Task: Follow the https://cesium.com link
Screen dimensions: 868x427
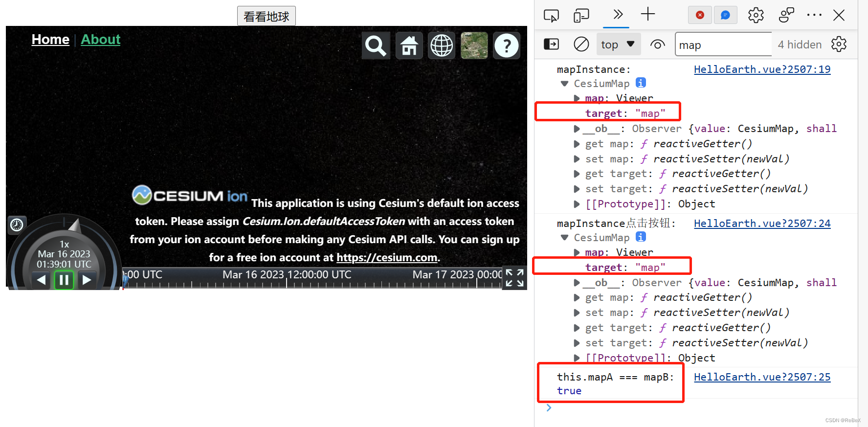Action: click(x=387, y=257)
